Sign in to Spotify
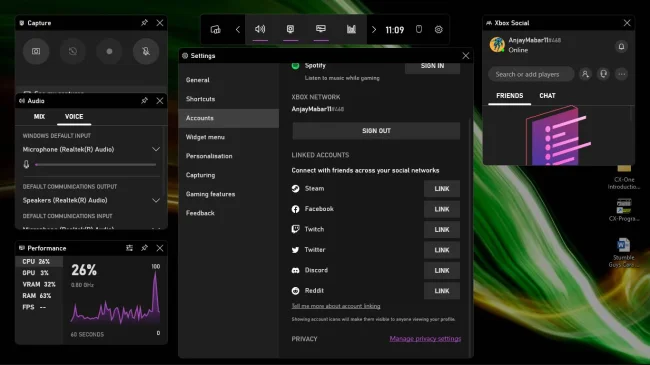 [432, 67]
